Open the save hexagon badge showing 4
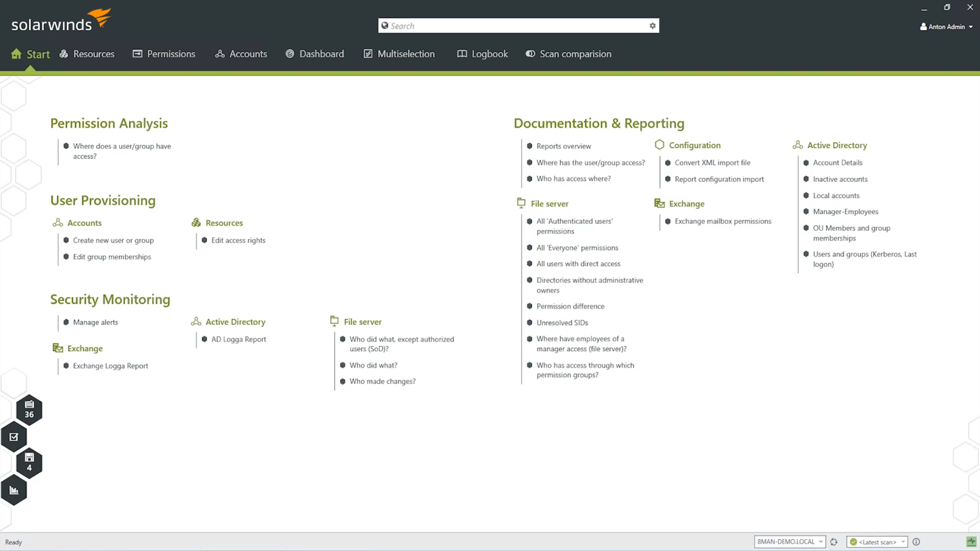980x551 pixels. click(x=29, y=463)
